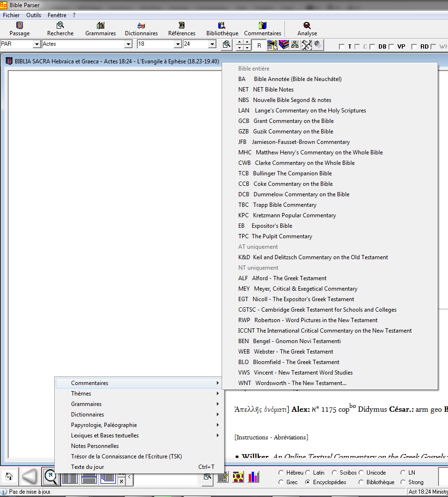
Task: Open the PAR version dropdown
Action: pyautogui.click(x=37, y=44)
